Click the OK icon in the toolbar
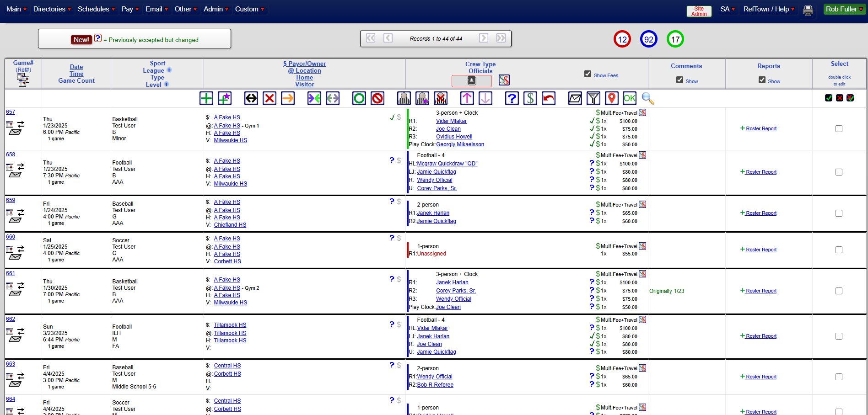 coord(629,98)
